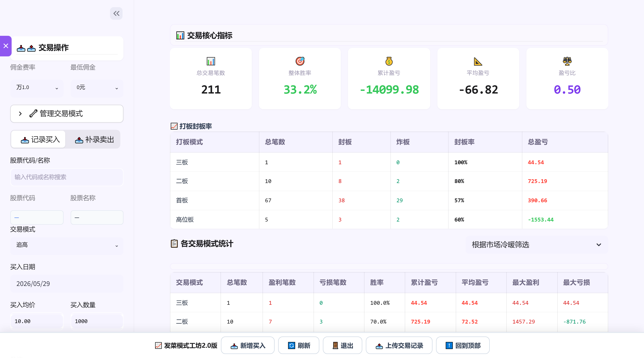Click ruler triangle icon above 平均盈亏

coord(478,61)
